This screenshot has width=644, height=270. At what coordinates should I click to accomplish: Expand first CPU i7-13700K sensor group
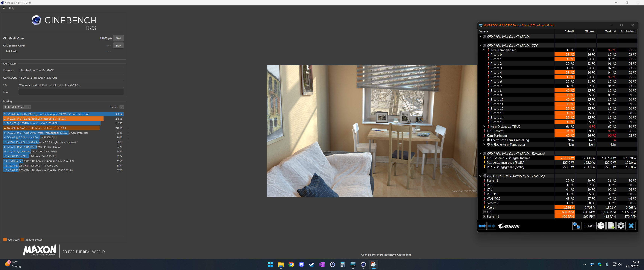[x=480, y=37]
